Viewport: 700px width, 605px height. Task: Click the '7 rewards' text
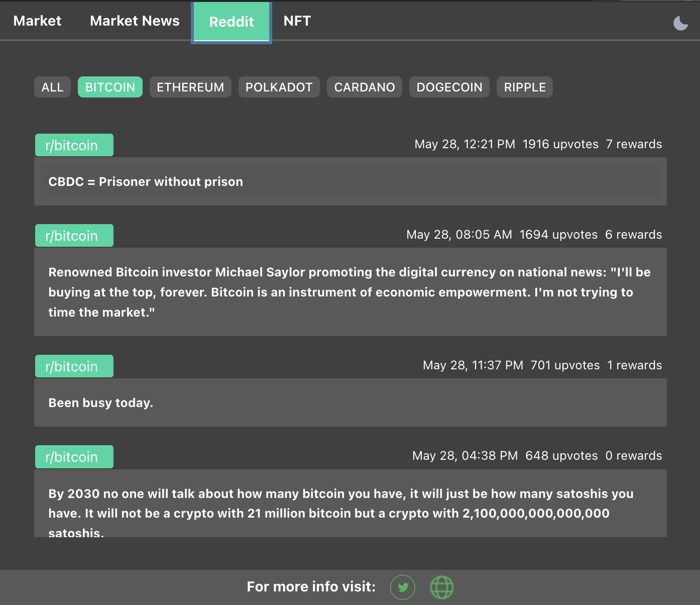(x=634, y=144)
